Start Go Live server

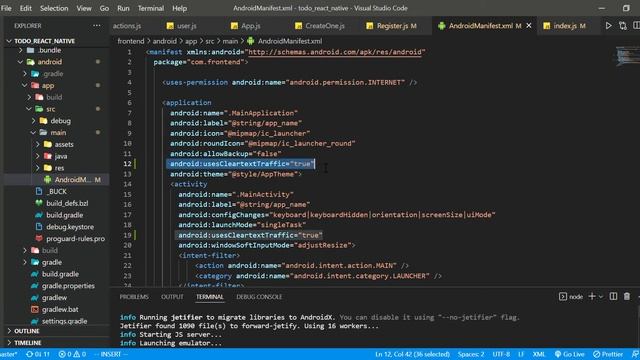pos(569,354)
